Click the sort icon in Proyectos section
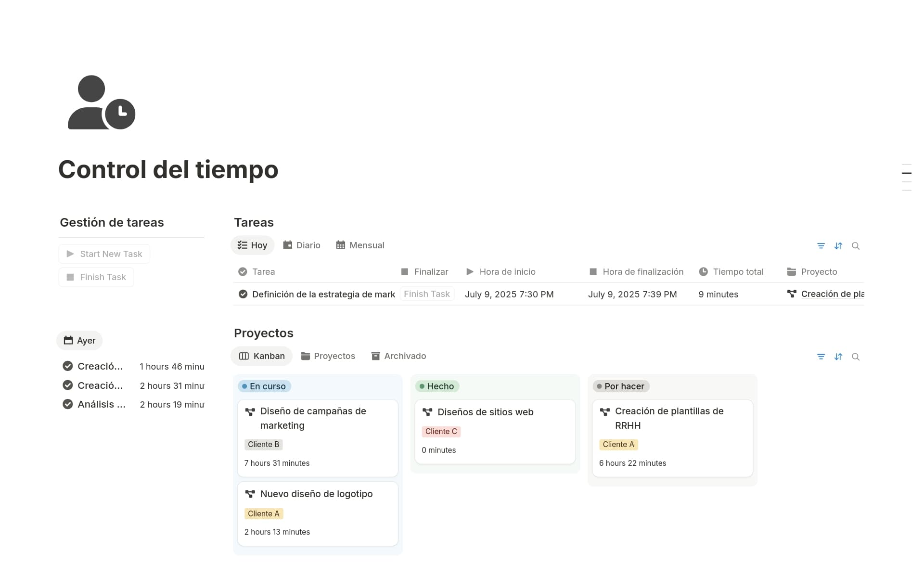Screen dimensions: 924x577 pyautogui.click(x=838, y=357)
